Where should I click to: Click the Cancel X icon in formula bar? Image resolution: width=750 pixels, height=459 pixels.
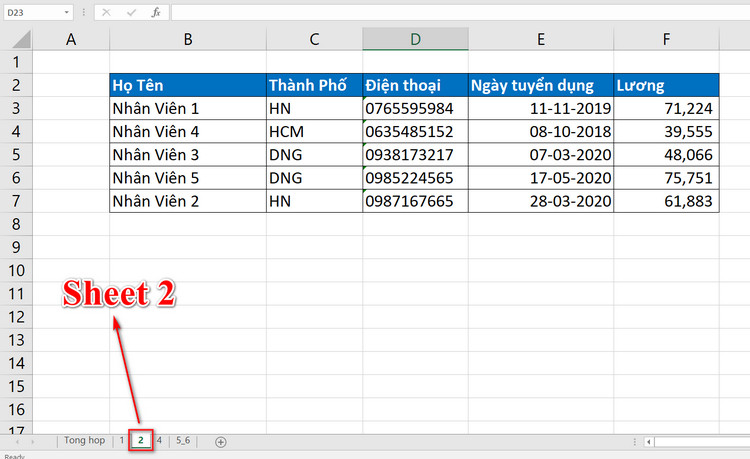106,12
